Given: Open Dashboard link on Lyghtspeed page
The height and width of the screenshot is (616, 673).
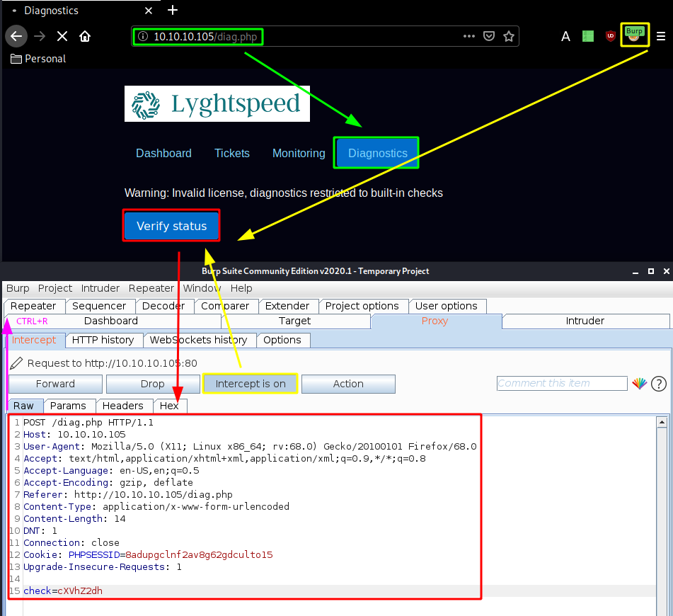Looking at the screenshot, I should pos(164,154).
